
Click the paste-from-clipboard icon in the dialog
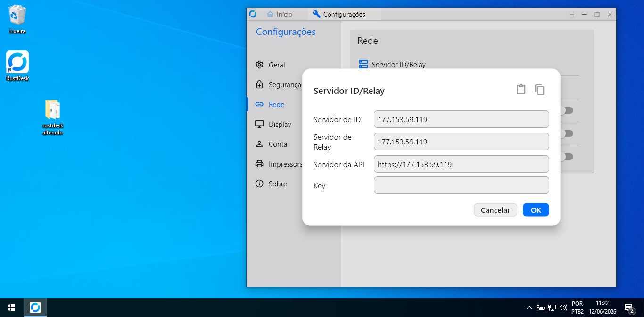[x=521, y=90]
